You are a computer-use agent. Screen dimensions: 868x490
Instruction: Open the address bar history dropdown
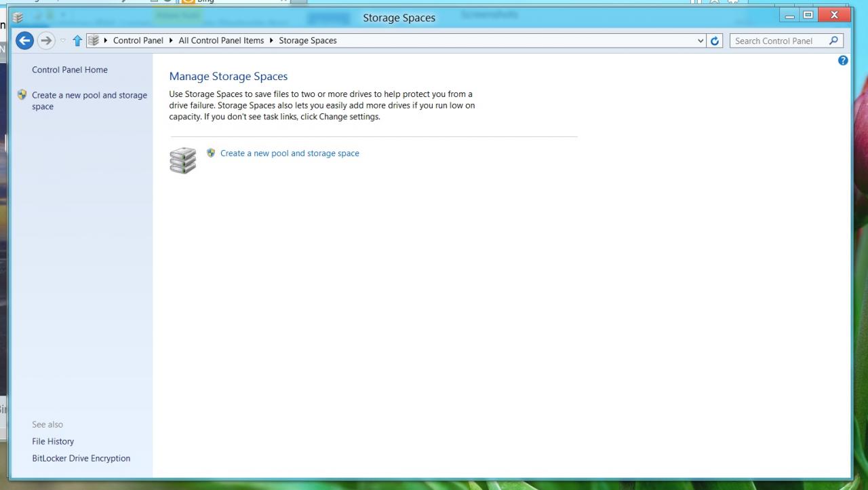pos(701,41)
